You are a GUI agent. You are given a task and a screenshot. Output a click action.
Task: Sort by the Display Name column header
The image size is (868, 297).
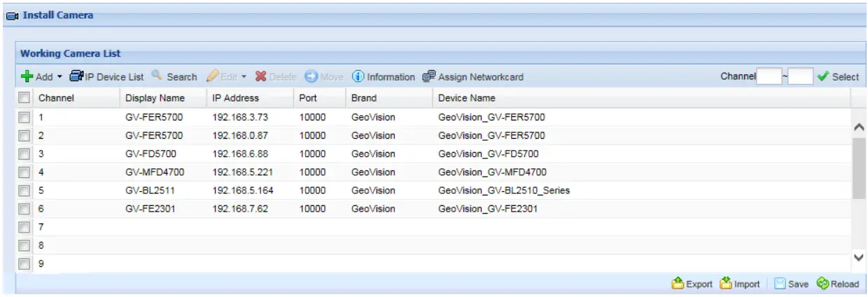point(163,98)
